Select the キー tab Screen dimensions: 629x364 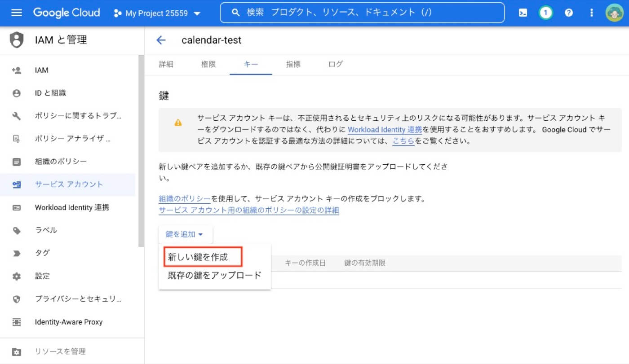click(251, 64)
